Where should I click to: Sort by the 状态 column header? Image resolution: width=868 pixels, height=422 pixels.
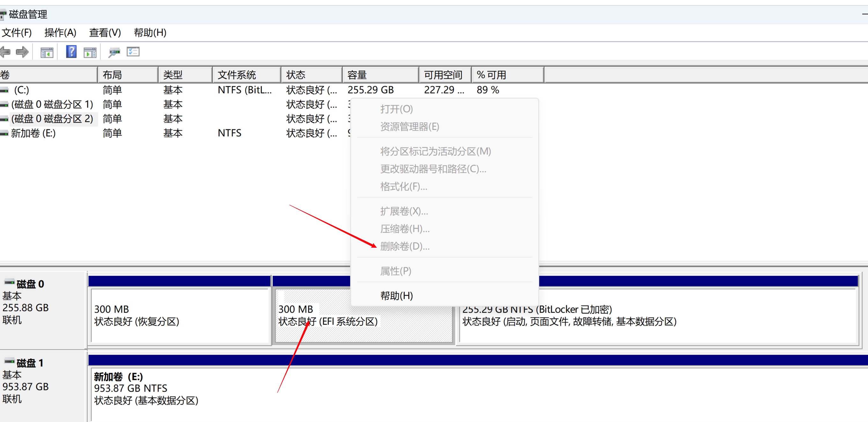312,75
